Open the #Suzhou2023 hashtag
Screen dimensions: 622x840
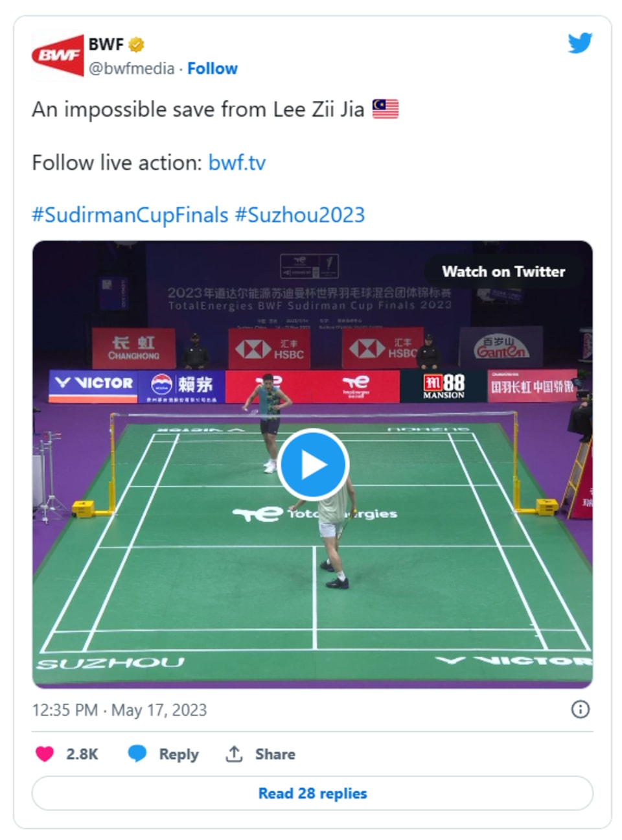(300, 215)
